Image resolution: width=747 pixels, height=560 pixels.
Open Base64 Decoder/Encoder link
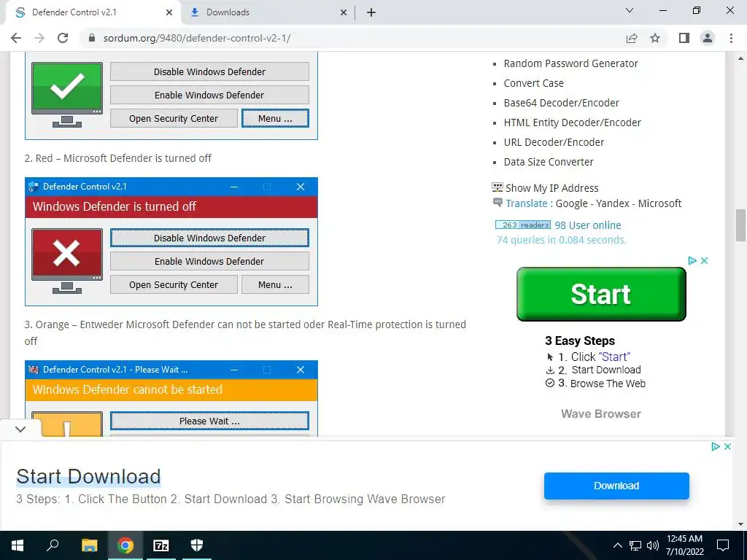coord(561,103)
